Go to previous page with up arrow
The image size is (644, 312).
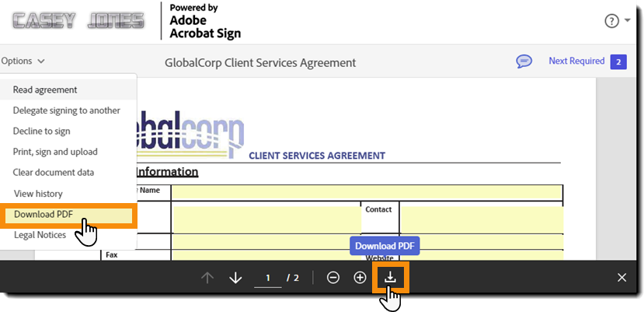[x=207, y=278]
